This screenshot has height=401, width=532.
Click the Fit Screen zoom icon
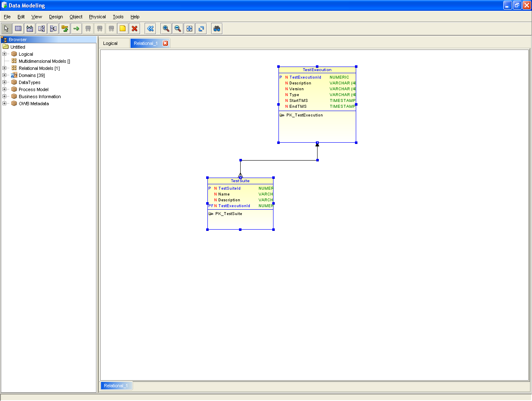click(x=189, y=28)
